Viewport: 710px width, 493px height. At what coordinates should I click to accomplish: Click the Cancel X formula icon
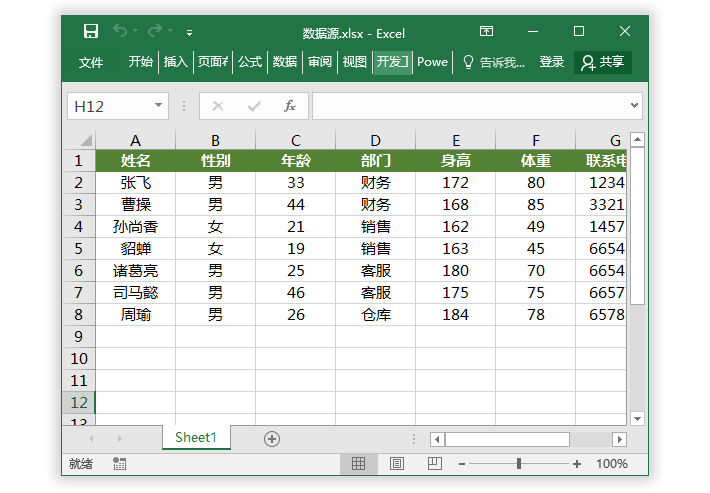[x=218, y=106]
